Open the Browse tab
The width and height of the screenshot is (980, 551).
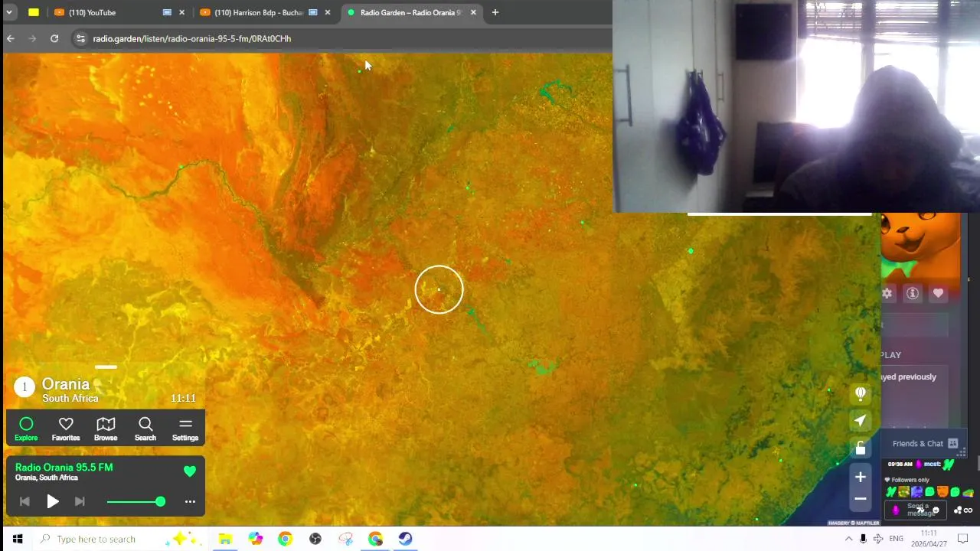[x=106, y=429]
